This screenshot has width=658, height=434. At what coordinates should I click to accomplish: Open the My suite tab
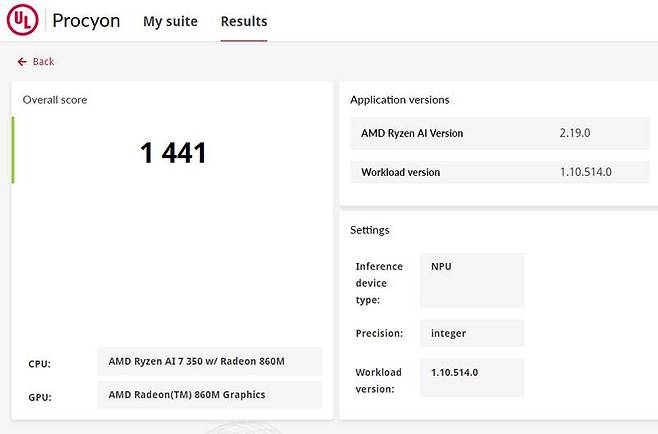point(170,21)
